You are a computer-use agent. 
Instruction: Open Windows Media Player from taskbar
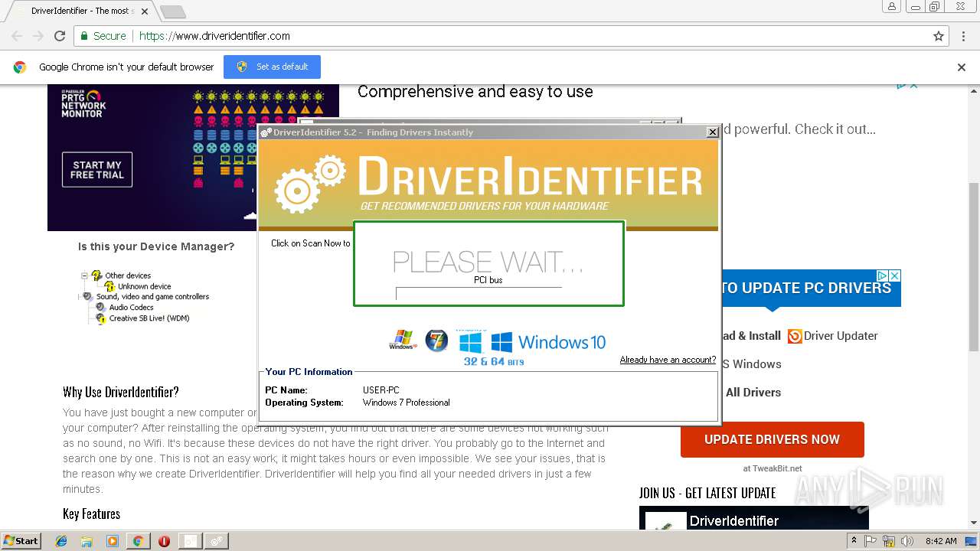tap(113, 541)
